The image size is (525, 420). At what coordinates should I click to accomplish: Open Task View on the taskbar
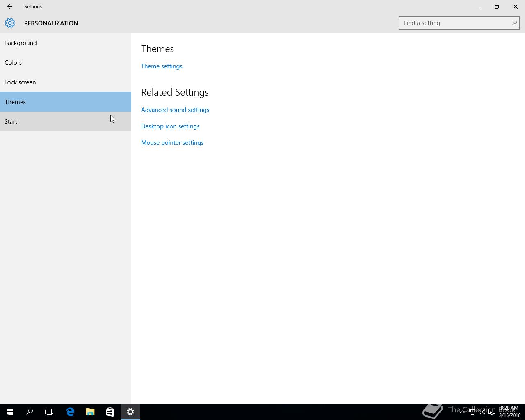(49, 412)
